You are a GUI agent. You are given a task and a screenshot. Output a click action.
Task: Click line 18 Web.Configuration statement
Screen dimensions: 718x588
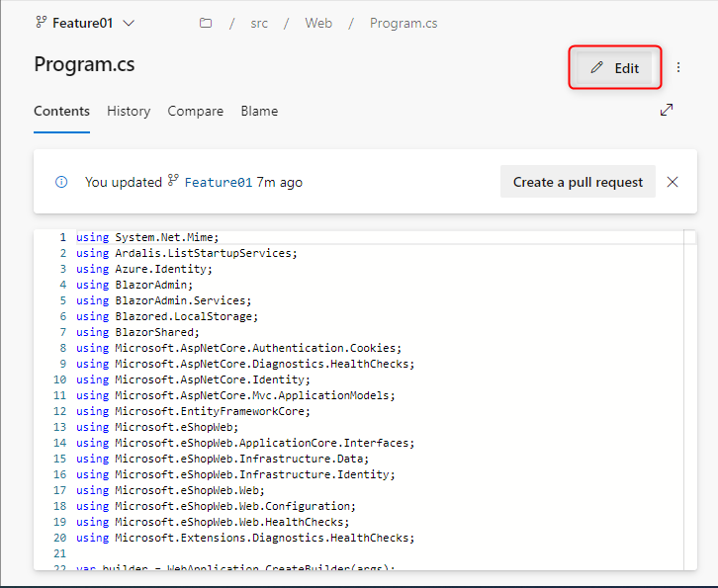click(217, 506)
